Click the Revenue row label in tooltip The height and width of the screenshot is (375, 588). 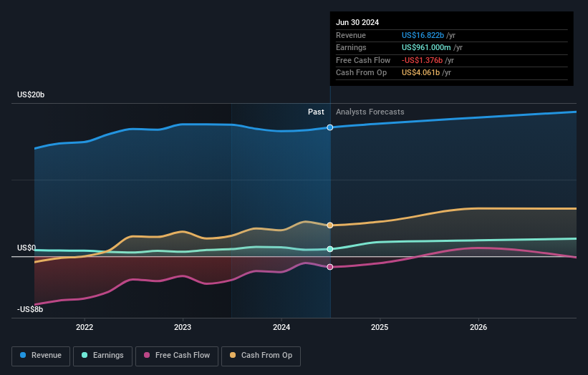pos(351,35)
